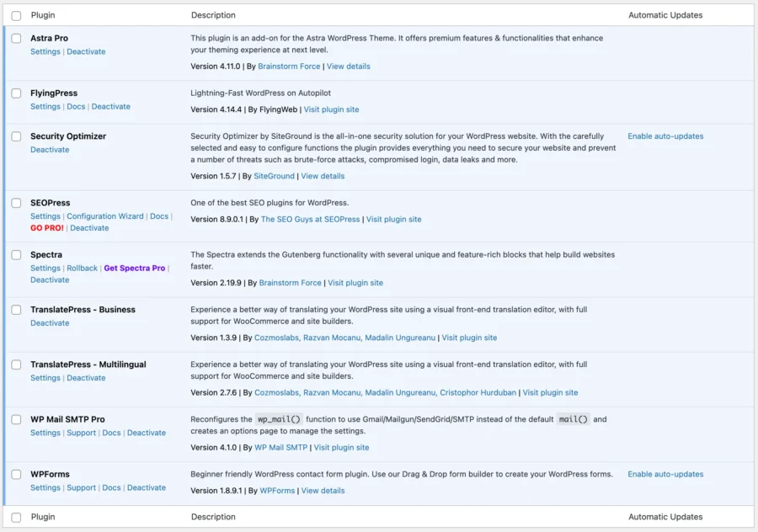The height and width of the screenshot is (532, 758).
Task: Tick the TranslatePress - Business checkbox
Action: pos(16,310)
